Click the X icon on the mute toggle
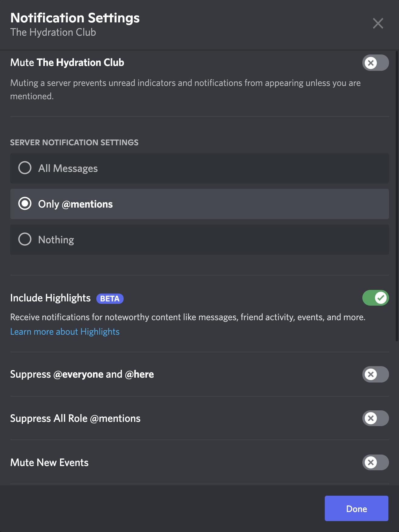The height and width of the screenshot is (532, 399). [370, 63]
